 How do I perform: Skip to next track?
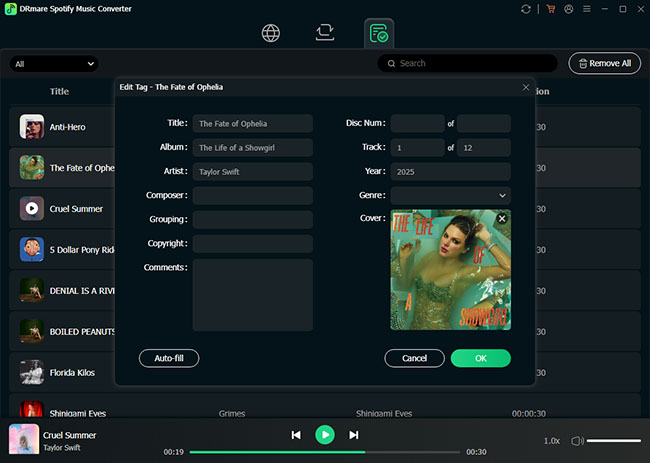tap(354, 435)
